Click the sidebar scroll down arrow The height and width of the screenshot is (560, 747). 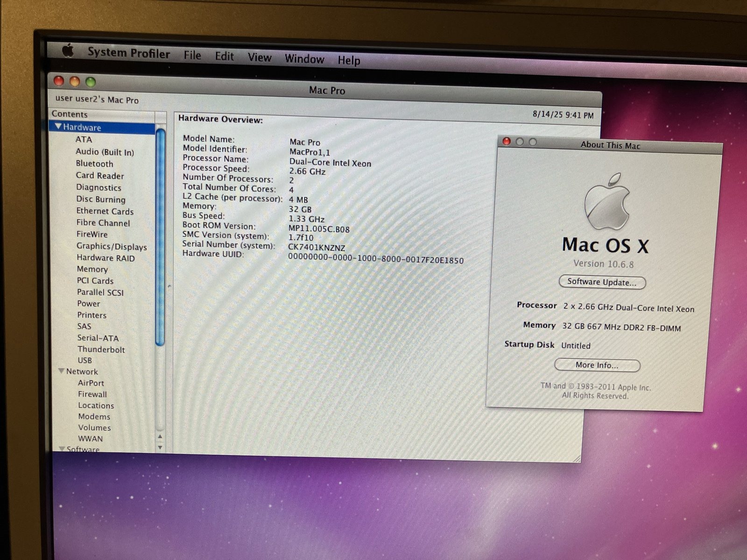point(160,447)
